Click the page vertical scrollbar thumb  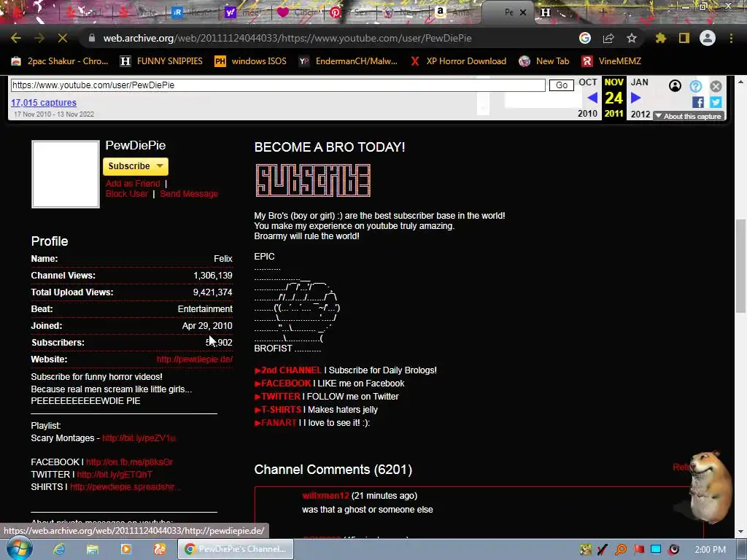741,265
